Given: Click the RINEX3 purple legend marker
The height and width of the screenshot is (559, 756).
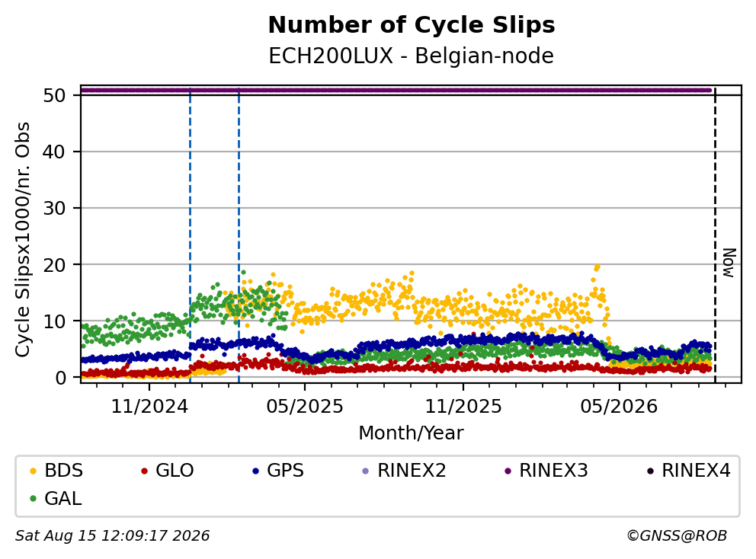Looking at the screenshot, I should [x=508, y=471].
